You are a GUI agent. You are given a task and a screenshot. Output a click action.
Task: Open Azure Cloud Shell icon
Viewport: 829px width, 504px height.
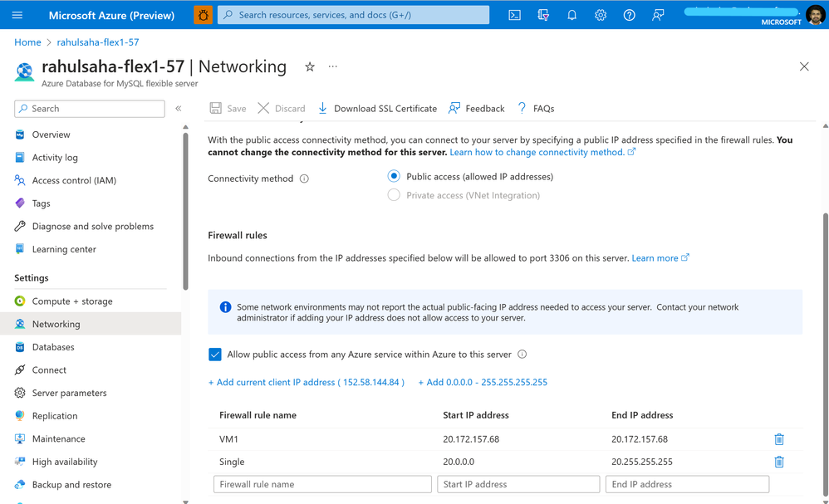coord(514,15)
